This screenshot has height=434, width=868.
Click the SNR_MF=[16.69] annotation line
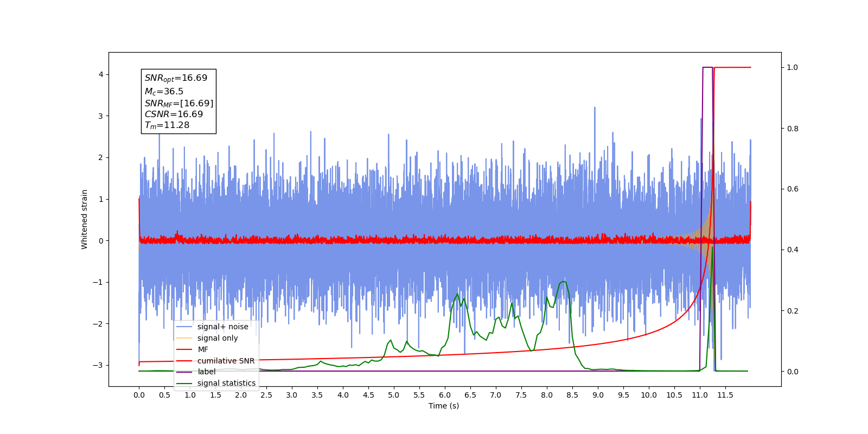tap(179, 103)
